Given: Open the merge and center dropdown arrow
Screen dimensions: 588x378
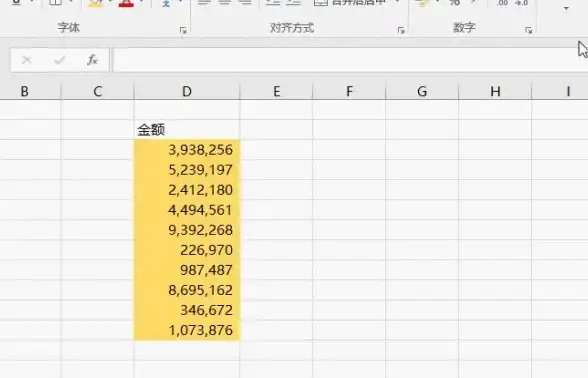Looking at the screenshot, I should pos(398,2).
